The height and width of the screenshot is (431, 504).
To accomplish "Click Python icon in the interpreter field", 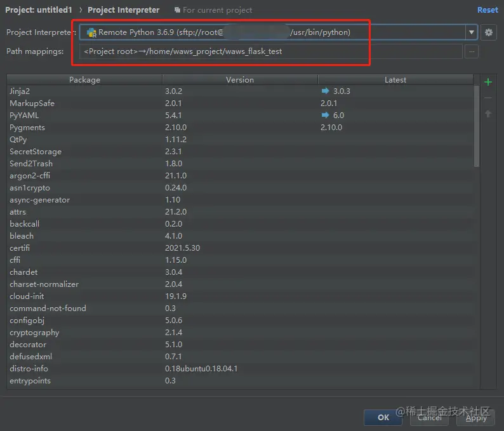I will tap(91, 32).
